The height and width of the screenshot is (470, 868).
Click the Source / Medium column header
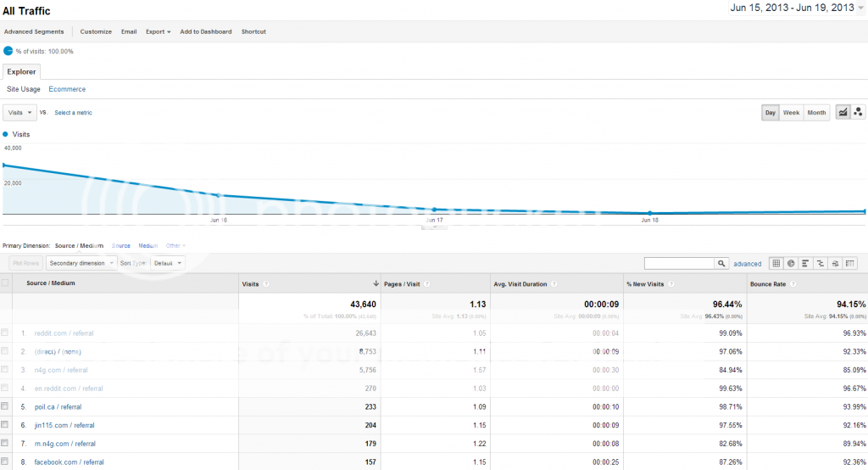point(50,283)
